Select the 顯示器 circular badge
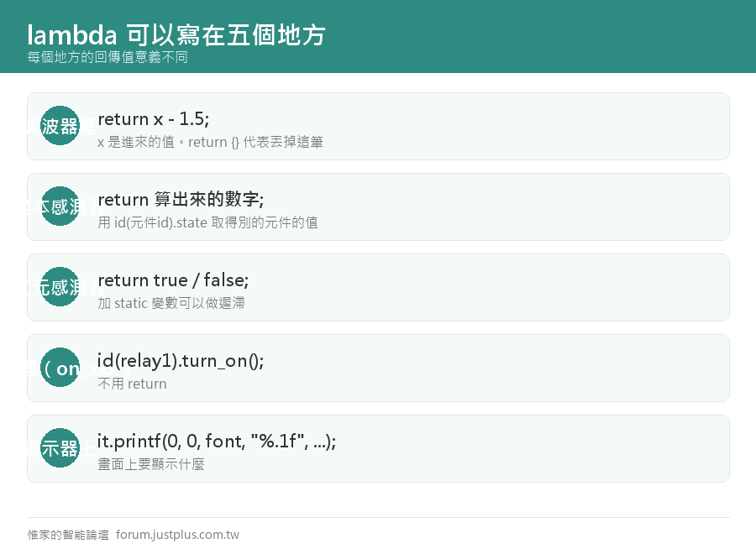756x554 pixels. (60, 448)
